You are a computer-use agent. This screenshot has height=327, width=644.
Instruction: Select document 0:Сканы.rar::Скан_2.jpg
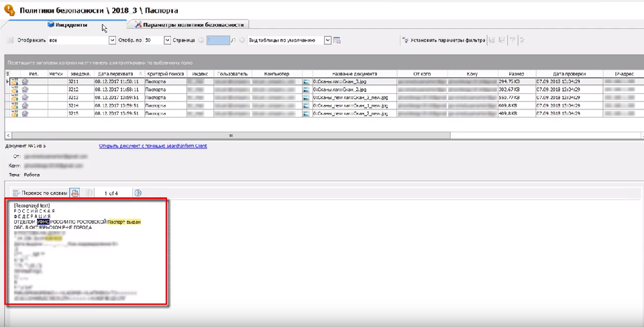(339, 90)
